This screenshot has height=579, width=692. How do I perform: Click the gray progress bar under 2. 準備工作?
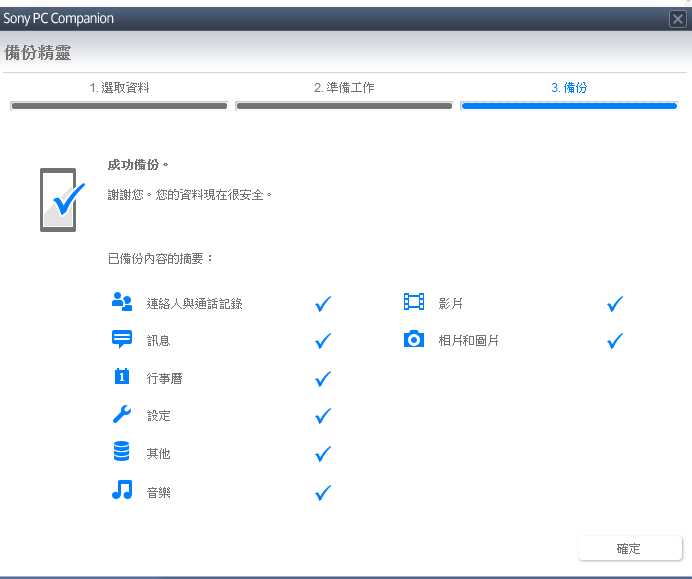tap(344, 106)
